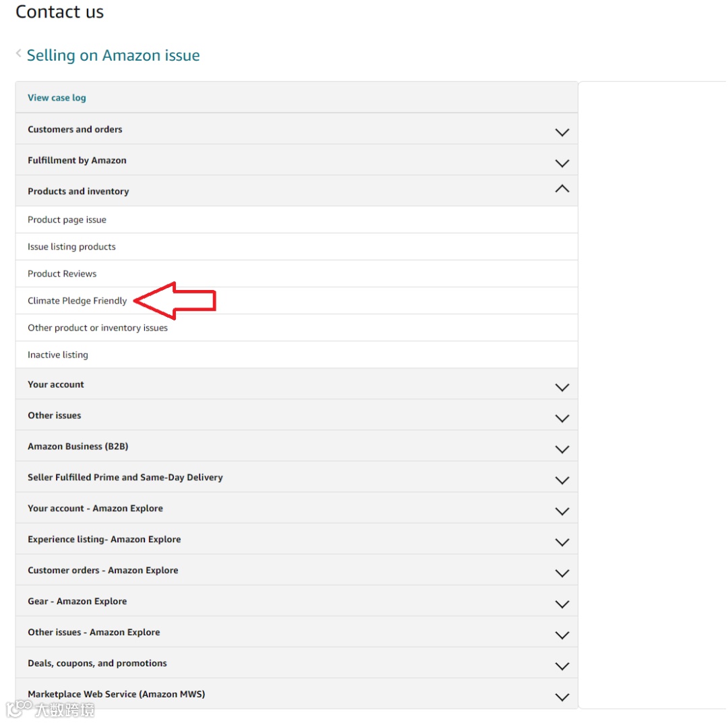Expand Customer orders - Amazon Explore
The width and height of the screenshot is (728, 723).
(x=102, y=571)
